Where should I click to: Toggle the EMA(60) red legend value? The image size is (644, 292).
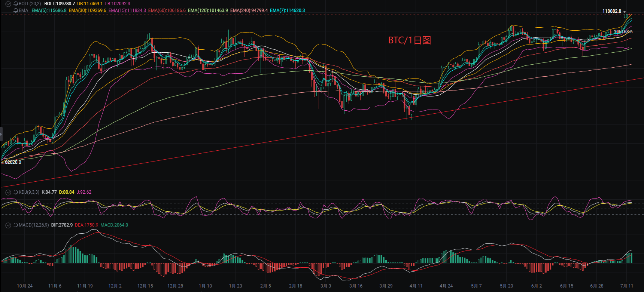(167, 10)
